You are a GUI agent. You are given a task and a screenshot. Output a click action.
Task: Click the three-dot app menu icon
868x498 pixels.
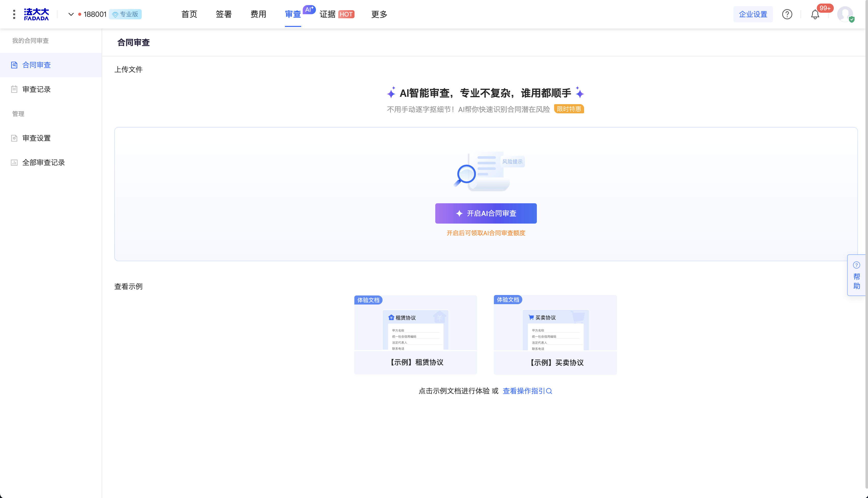point(14,14)
